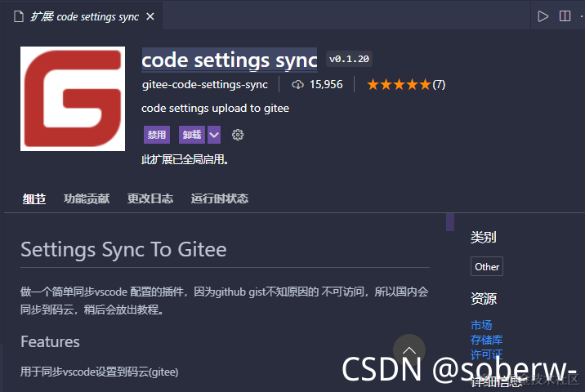The height and width of the screenshot is (392, 585).
Task: Click the text 用于同步vscode设置到码云(gitee)
Action: [99, 372]
